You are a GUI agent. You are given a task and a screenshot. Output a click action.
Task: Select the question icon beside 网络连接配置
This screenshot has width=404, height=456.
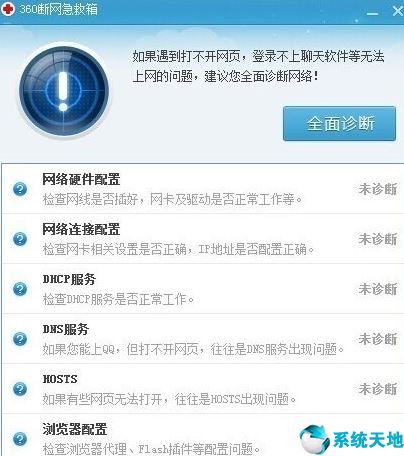[x=20, y=239]
